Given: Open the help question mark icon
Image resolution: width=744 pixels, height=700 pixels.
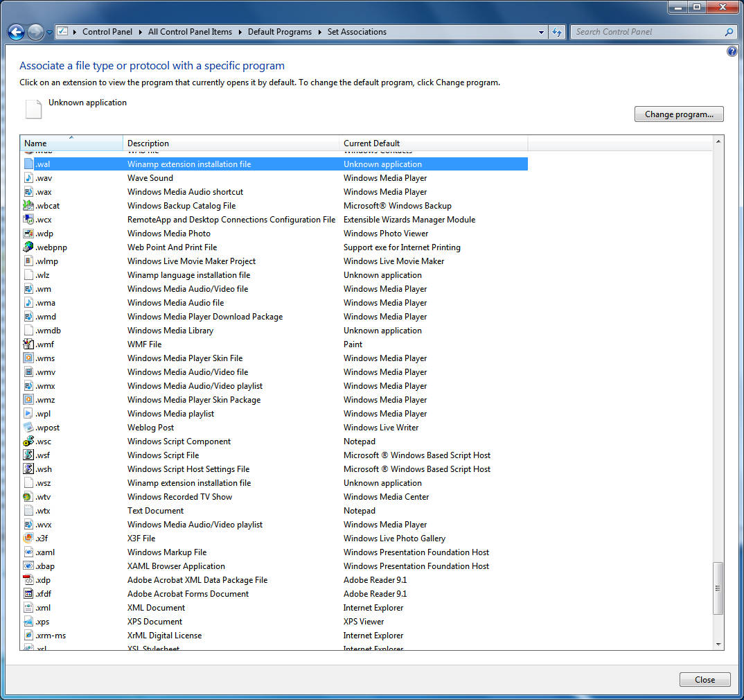Looking at the screenshot, I should point(732,51).
